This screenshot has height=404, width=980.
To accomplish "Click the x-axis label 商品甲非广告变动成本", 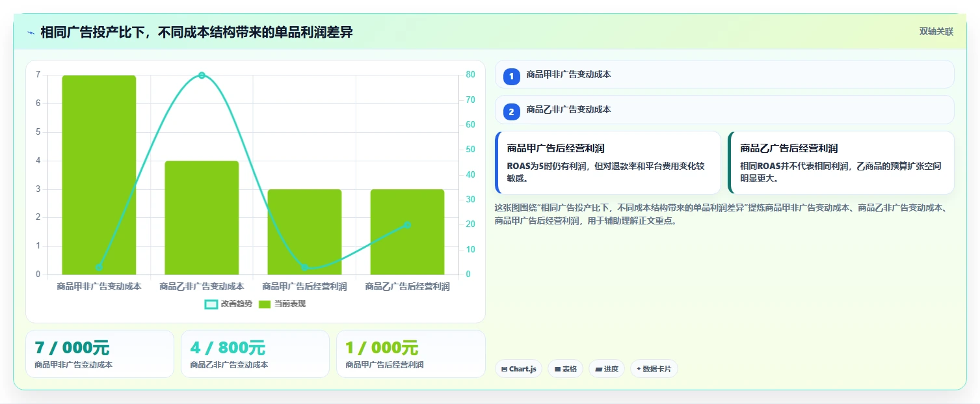I will tap(99, 286).
